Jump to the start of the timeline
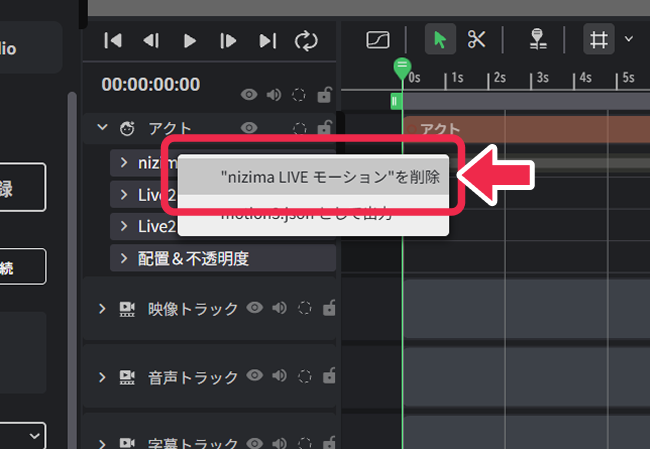Screen dimensions: 650x449 (113, 40)
